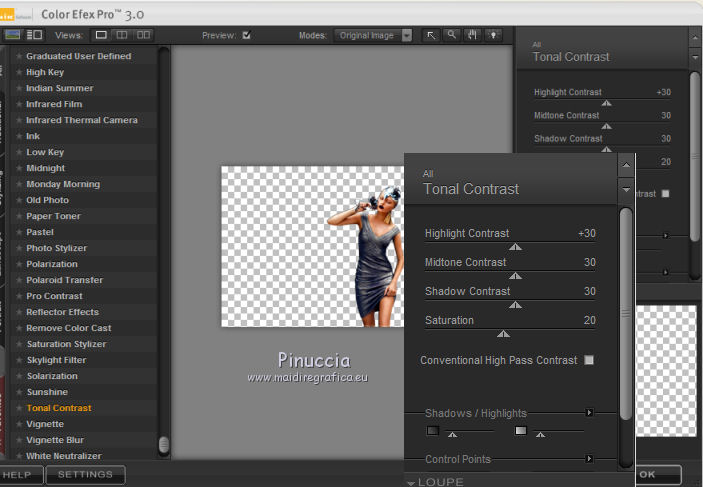This screenshot has width=703, height=487.
Task: Click the lightbulb background color icon
Action: 493,35
